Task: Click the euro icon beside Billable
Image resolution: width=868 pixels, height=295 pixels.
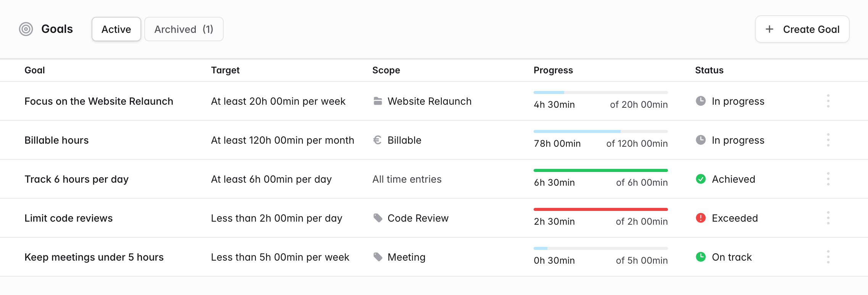Action: (377, 140)
